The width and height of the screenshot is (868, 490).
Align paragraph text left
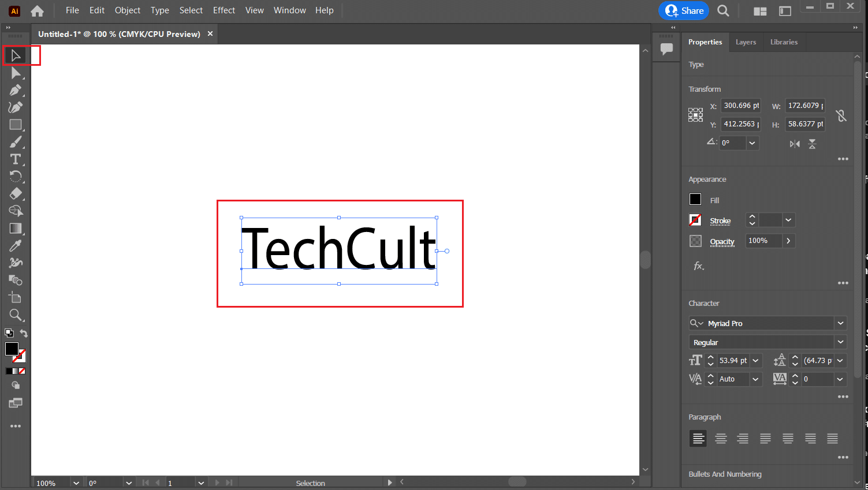(x=698, y=439)
